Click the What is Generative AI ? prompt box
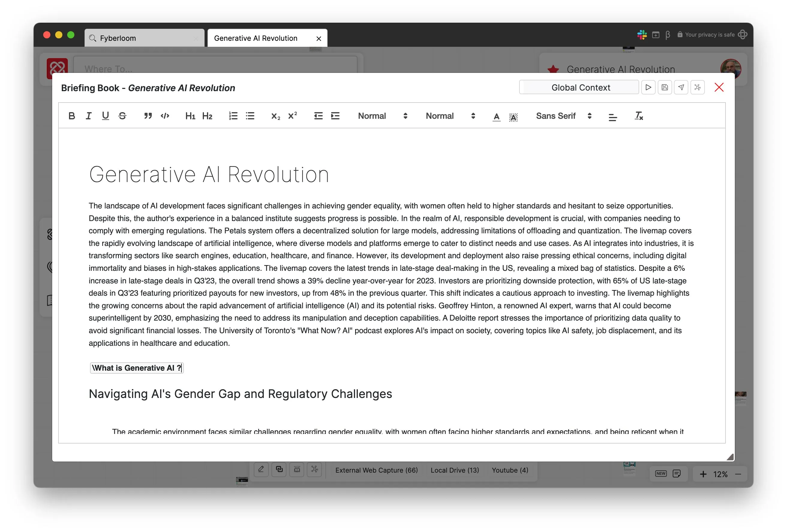The image size is (787, 532). tap(136, 368)
